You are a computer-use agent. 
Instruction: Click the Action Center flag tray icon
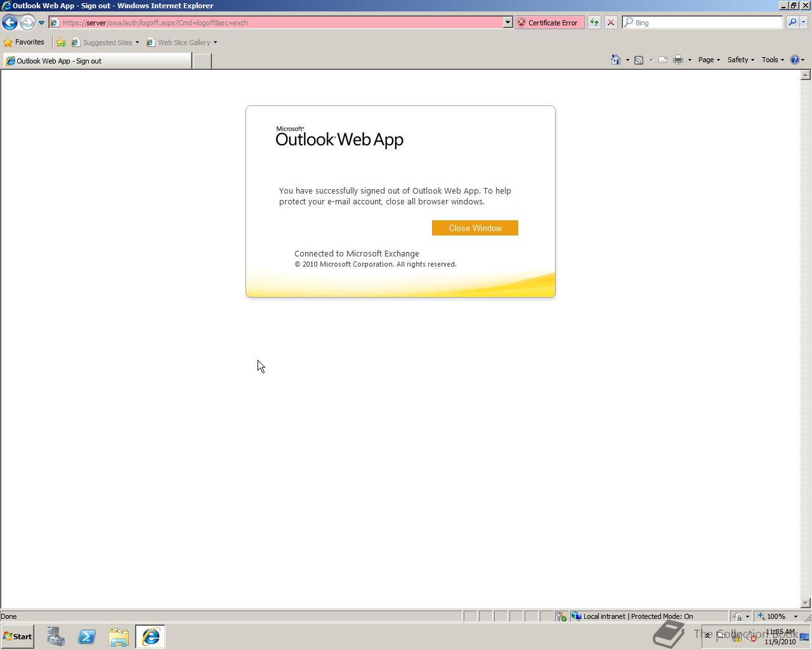click(721, 636)
